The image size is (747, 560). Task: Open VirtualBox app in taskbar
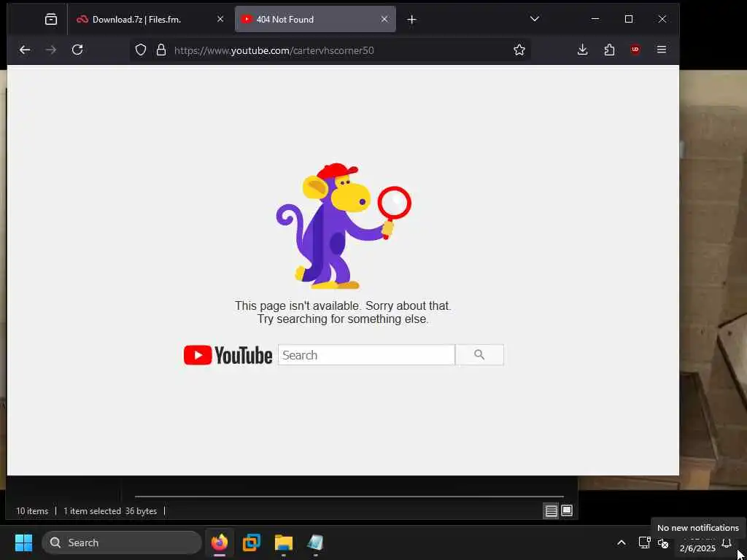click(x=252, y=542)
